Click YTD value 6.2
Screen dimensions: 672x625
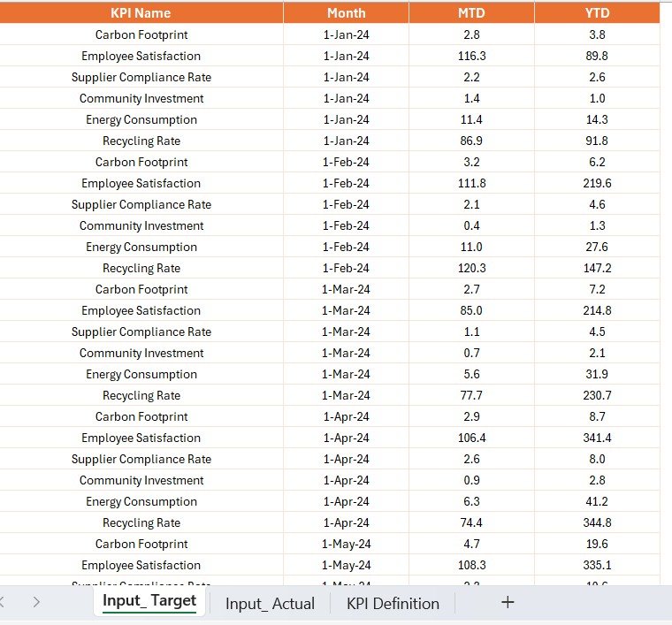point(597,162)
